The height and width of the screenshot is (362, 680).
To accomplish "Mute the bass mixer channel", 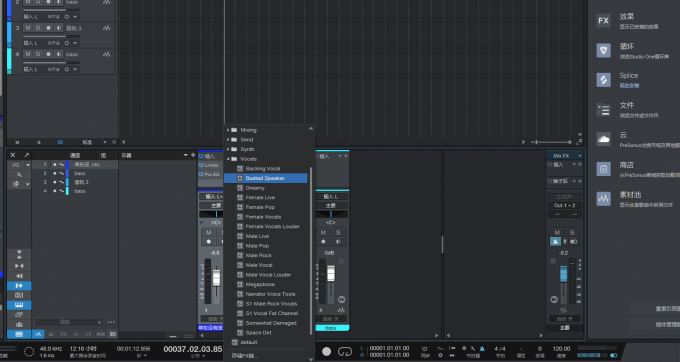I will [x=323, y=232].
